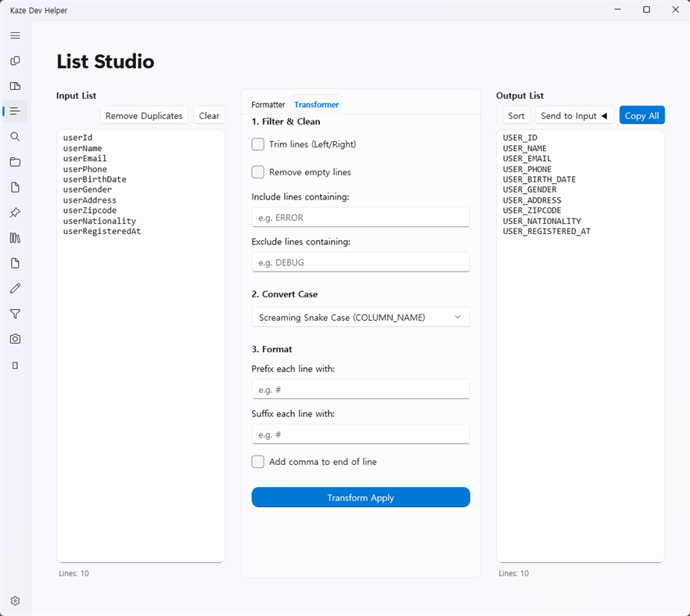
Task: Open the library books sidebar icon
Action: coord(15,238)
